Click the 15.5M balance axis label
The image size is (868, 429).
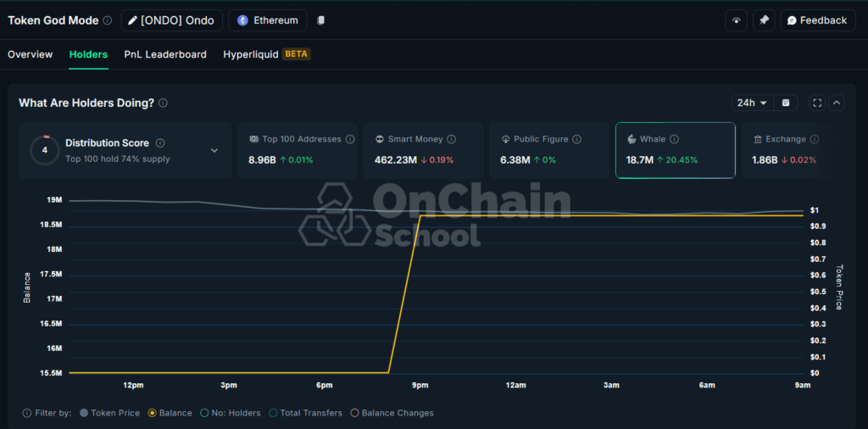point(50,373)
